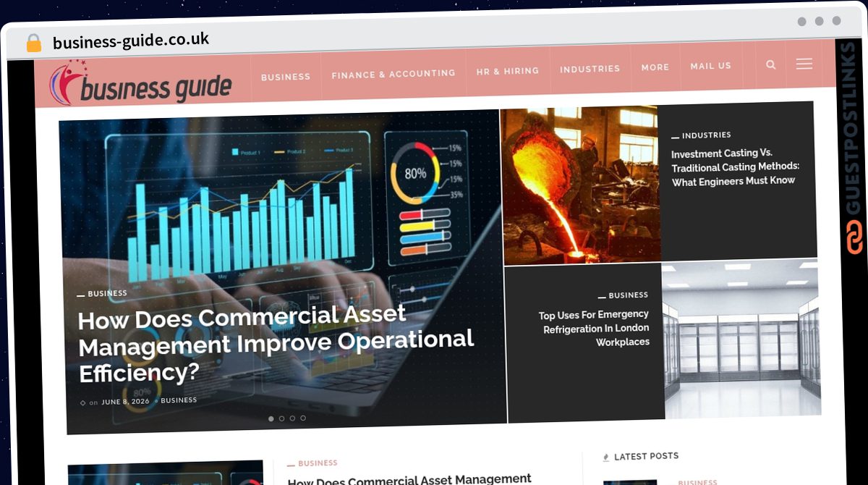Click the search magnifier icon in navbar
Image resolution: width=868 pixels, height=485 pixels.
(x=771, y=64)
